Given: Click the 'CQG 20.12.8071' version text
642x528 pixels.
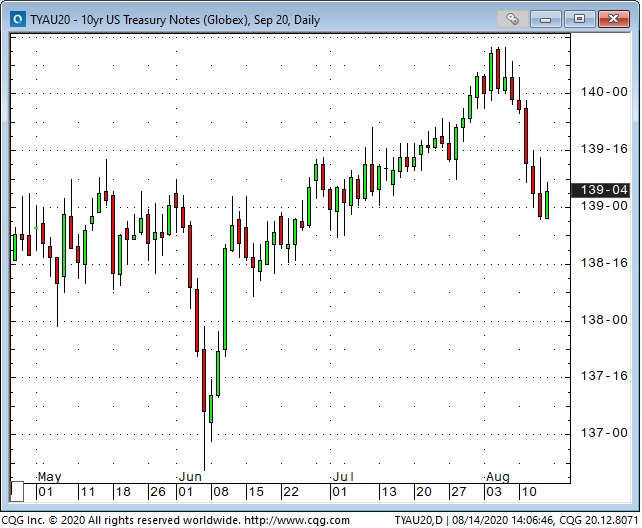Looking at the screenshot, I should [x=599, y=521].
